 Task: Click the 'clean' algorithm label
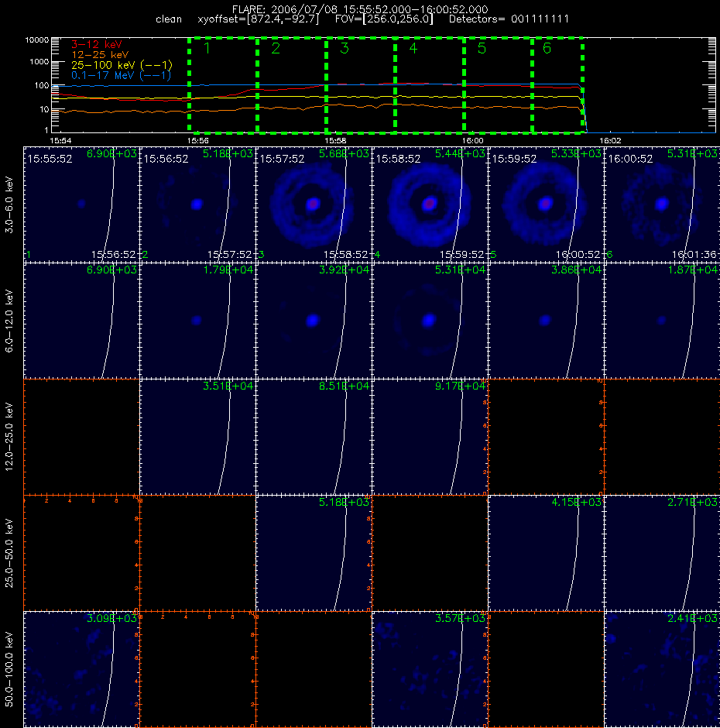(x=169, y=19)
